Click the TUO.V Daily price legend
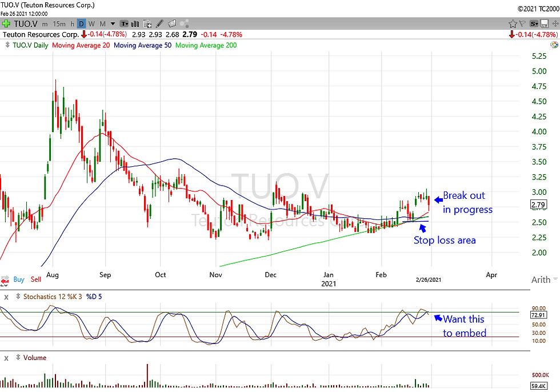 pyautogui.click(x=30, y=45)
